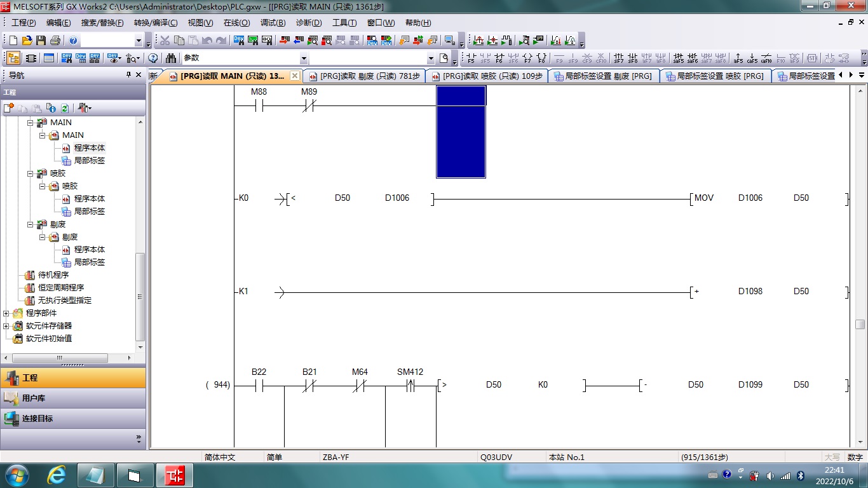The image size is (868, 488).
Task: Expand the 程序部件 tree node
Action: (x=6, y=313)
